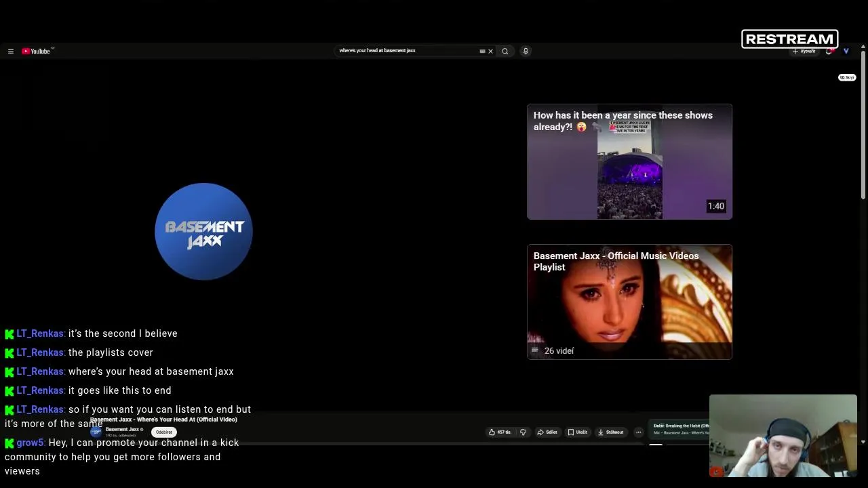The image size is (868, 488).
Task: Click the chat line 'the playlists cover'
Action: pos(111,352)
